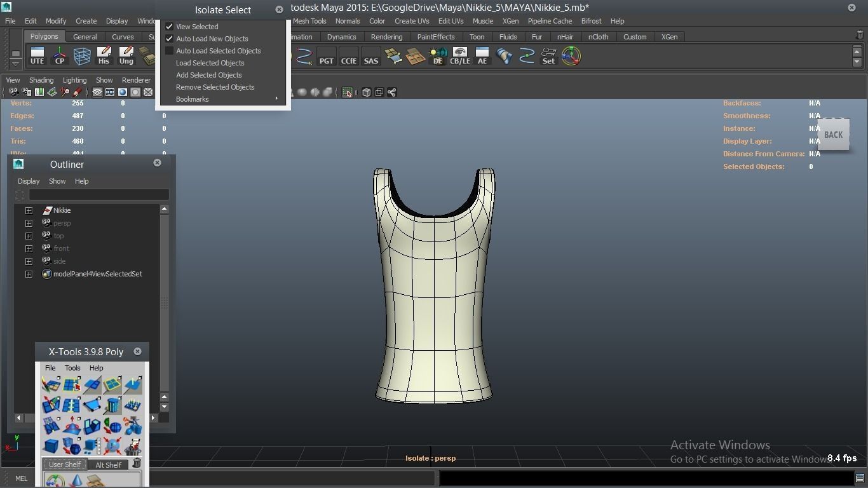Open the Pipeline Cache menu

(x=550, y=21)
